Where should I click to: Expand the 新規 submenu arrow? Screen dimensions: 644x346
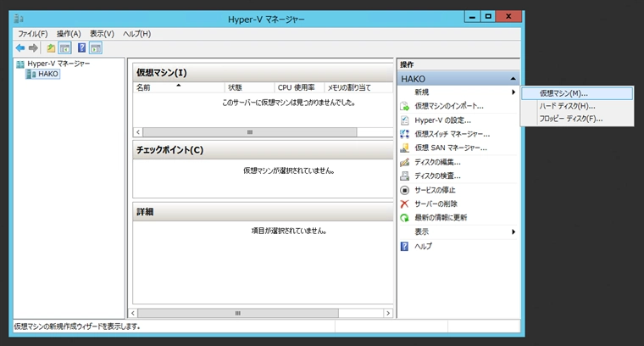pos(514,92)
